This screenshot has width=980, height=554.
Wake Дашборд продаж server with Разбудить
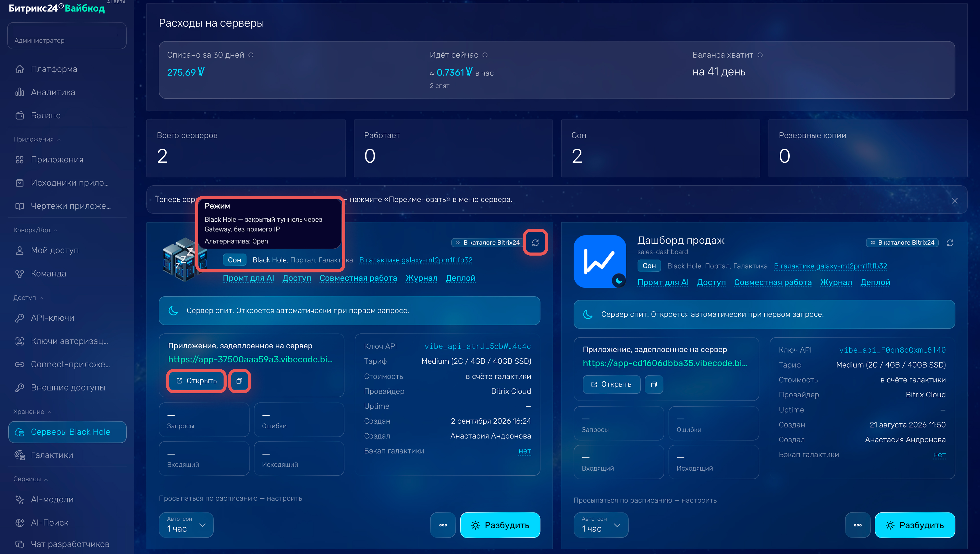coord(915,525)
